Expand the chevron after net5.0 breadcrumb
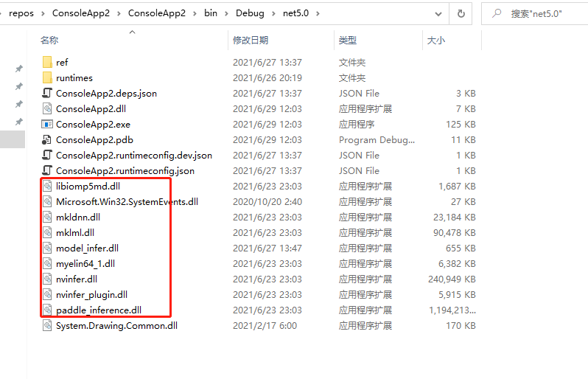Image resolution: width=588 pixels, height=379 pixels. [x=318, y=13]
